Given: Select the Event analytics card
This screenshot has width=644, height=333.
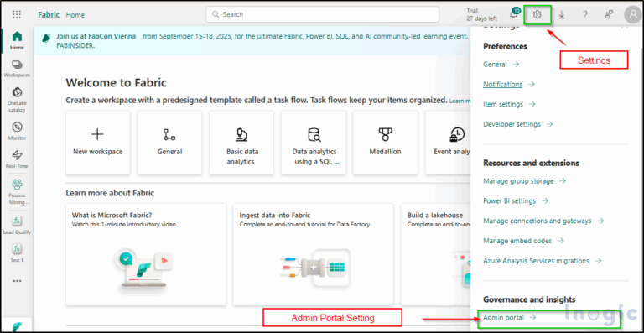Looking at the screenshot, I should 449,143.
